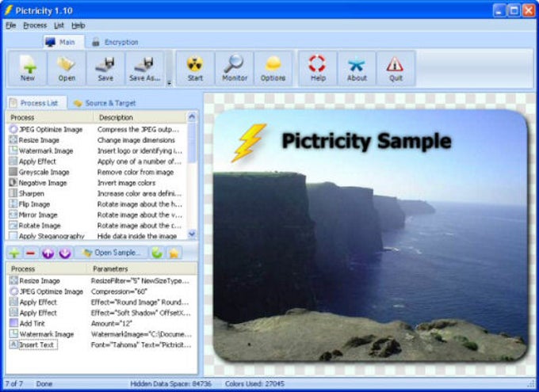The width and height of the screenshot is (539, 392).
Task: Click the New toolbar button
Action: [x=27, y=68]
